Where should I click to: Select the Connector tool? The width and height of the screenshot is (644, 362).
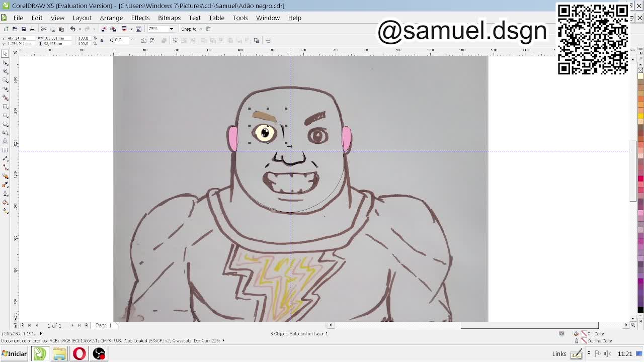point(6,167)
